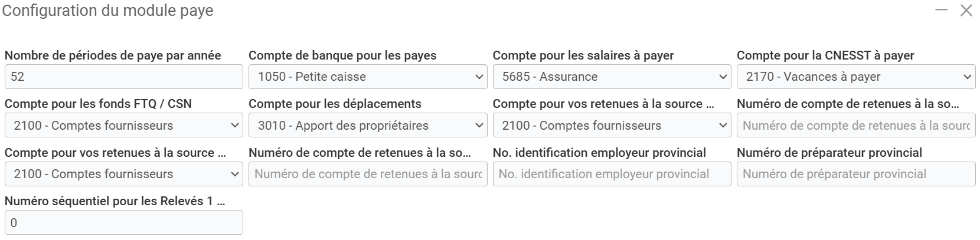Screen dimensions: 980x240
Task: Click retenues account number field beside employer identification input
Action: (x=368, y=174)
